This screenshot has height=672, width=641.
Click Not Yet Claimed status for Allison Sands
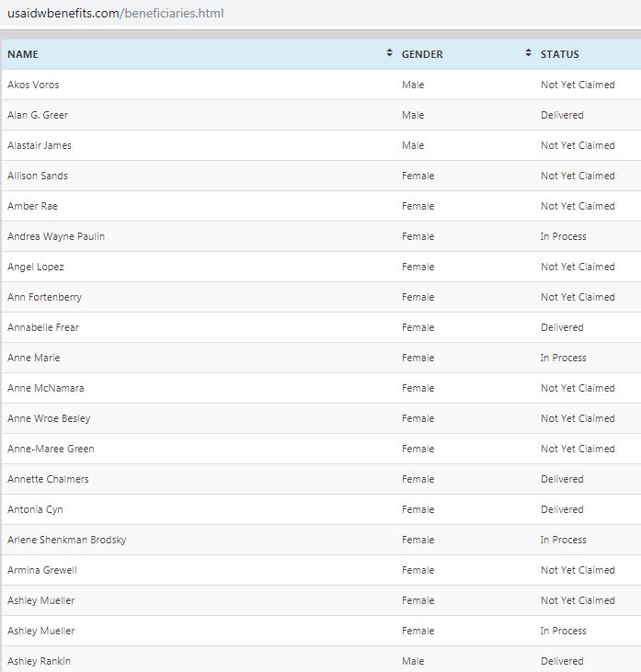(578, 177)
